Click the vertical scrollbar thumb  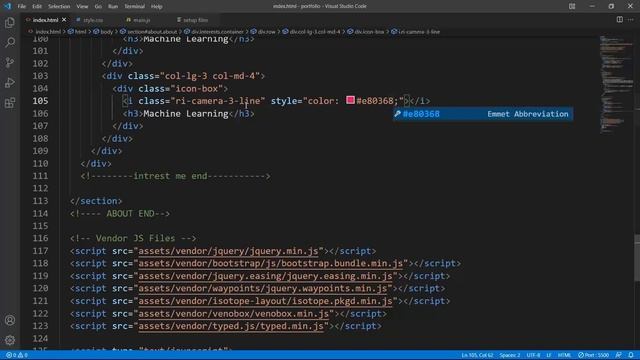click(x=637, y=258)
